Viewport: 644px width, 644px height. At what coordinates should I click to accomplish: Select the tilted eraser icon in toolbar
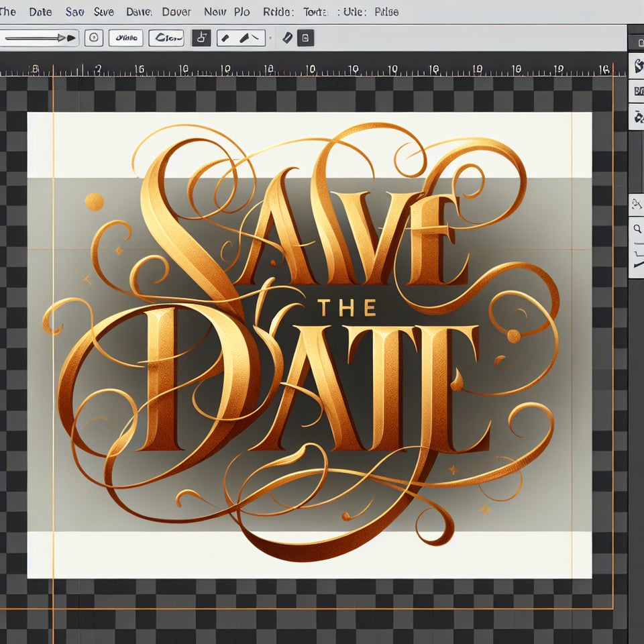tap(288, 38)
